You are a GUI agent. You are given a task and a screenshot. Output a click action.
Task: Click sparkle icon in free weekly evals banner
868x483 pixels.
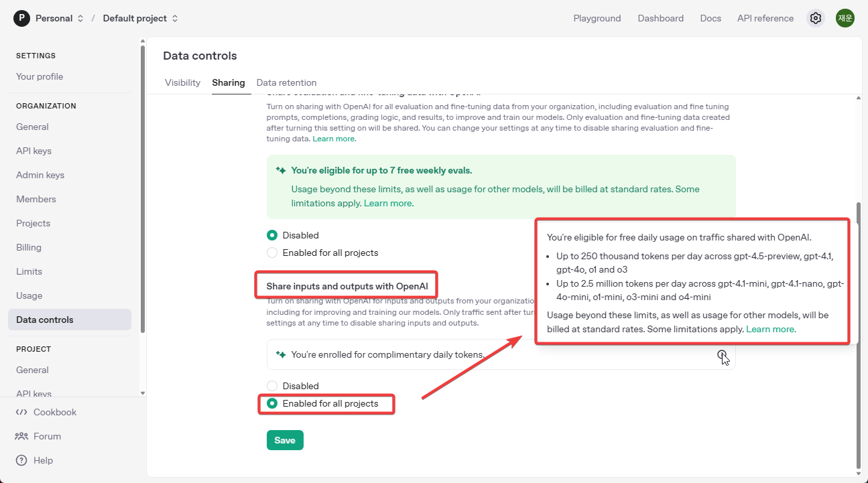click(x=282, y=170)
